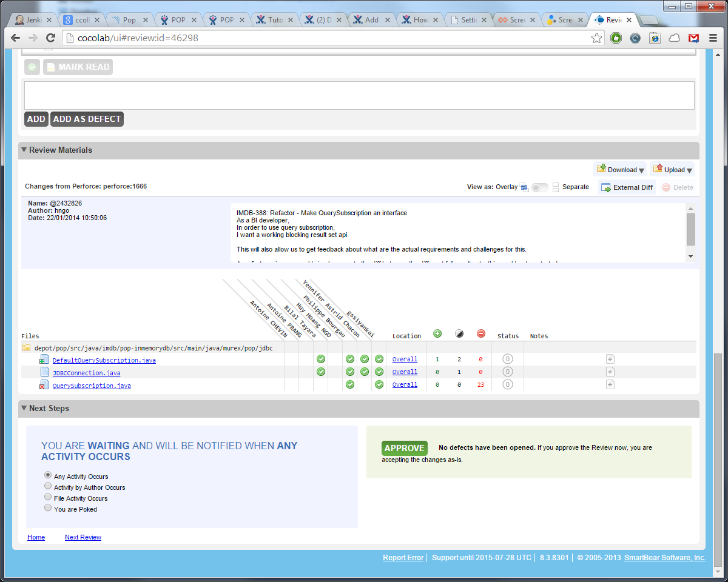Click the add-note plus icon for DefaultQuerySubscription.java

[610, 359]
